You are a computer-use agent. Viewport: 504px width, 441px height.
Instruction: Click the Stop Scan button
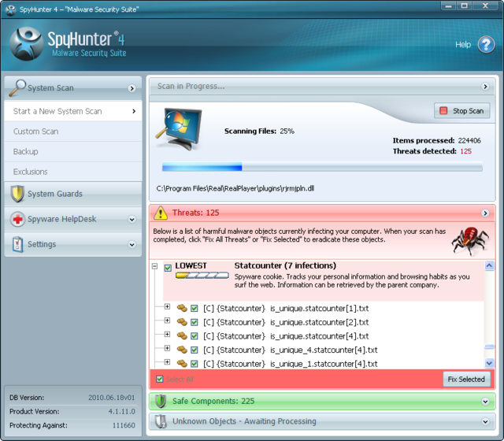[462, 110]
